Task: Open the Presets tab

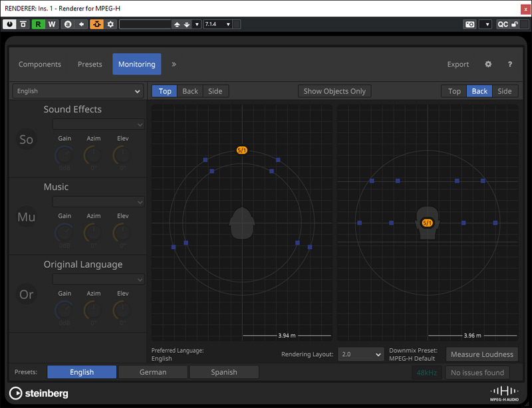Action: click(90, 64)
